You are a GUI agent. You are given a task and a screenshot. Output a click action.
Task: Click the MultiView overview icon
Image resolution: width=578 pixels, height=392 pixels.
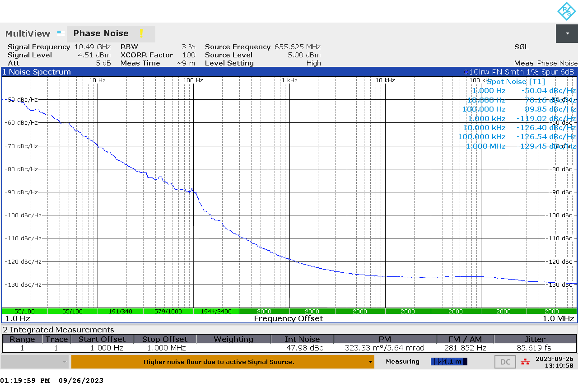(61, 33)
